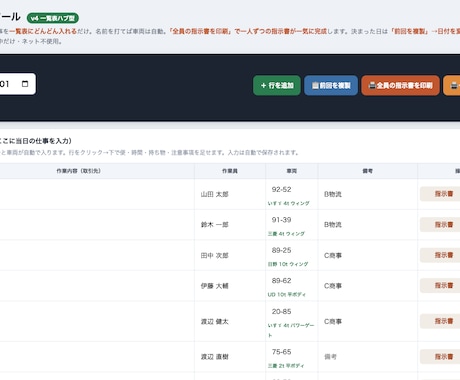Image resolution: width=460 pixels, height=380 pixels.
Task: Click 備考 placeholder in 渡辺 直樹 row
Action: tap(330, 357)
